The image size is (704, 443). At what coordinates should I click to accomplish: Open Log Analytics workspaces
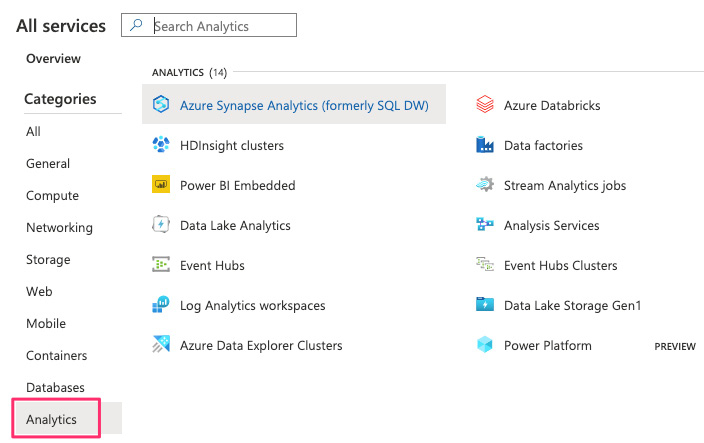pos(252,306)
